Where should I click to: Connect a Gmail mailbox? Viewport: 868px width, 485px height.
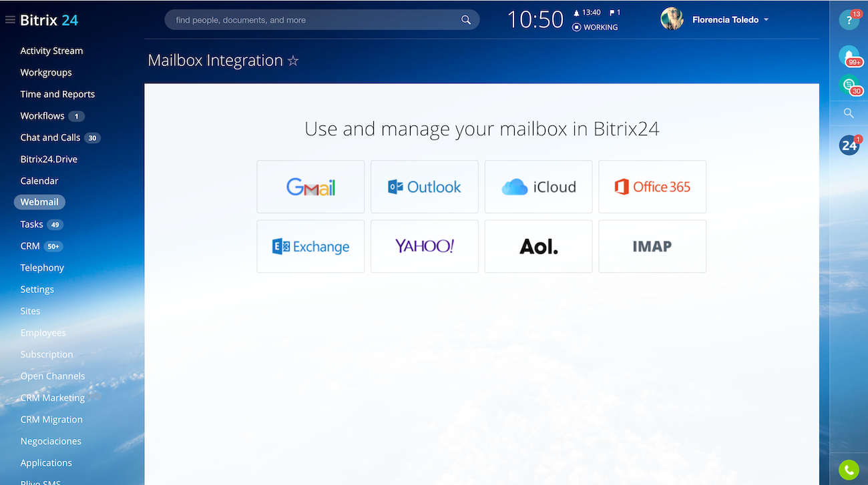coord(310,187)
